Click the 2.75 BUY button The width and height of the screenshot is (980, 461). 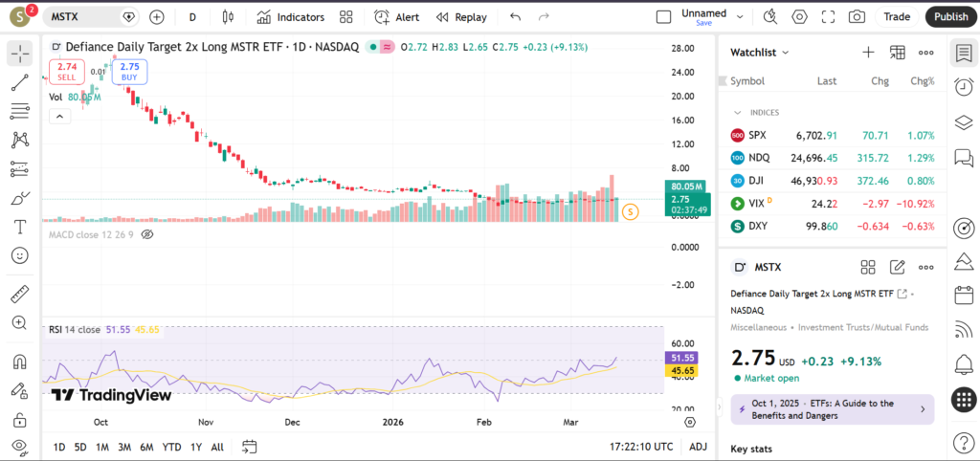pos(129,72)
